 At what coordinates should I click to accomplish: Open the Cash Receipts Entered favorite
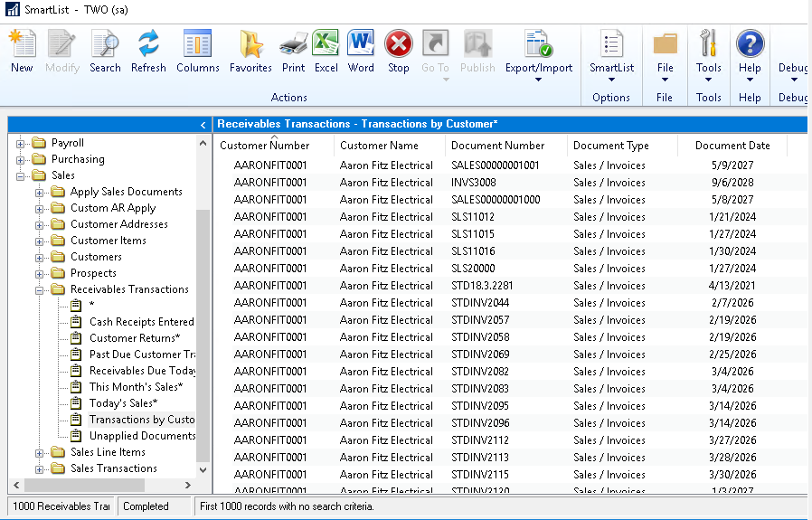(141, 322)
